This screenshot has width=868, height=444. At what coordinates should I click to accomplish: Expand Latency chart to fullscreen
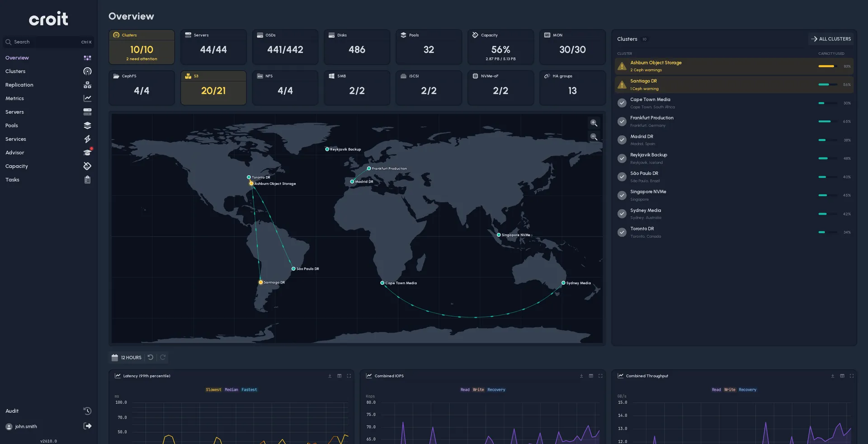[x=349, y=376]
